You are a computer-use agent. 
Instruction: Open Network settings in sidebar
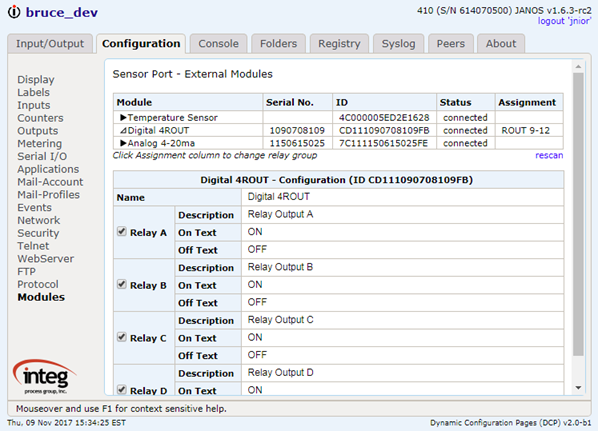[x=39, y=220]
